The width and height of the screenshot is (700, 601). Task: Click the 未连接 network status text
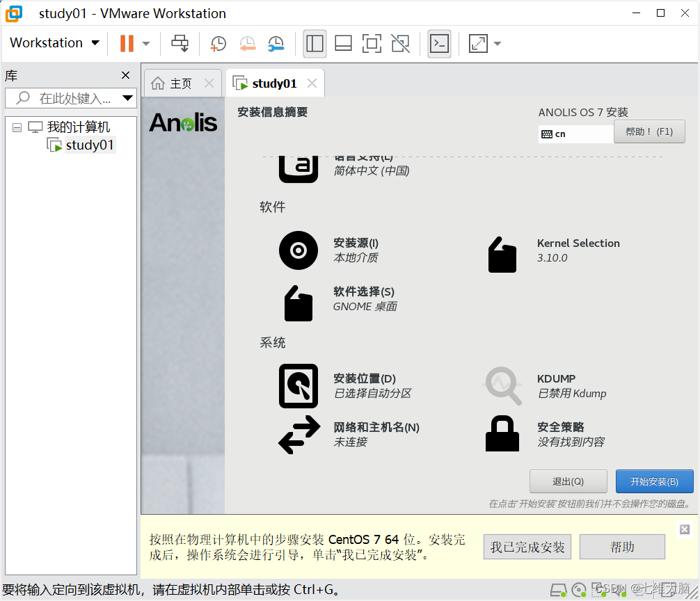350,442
